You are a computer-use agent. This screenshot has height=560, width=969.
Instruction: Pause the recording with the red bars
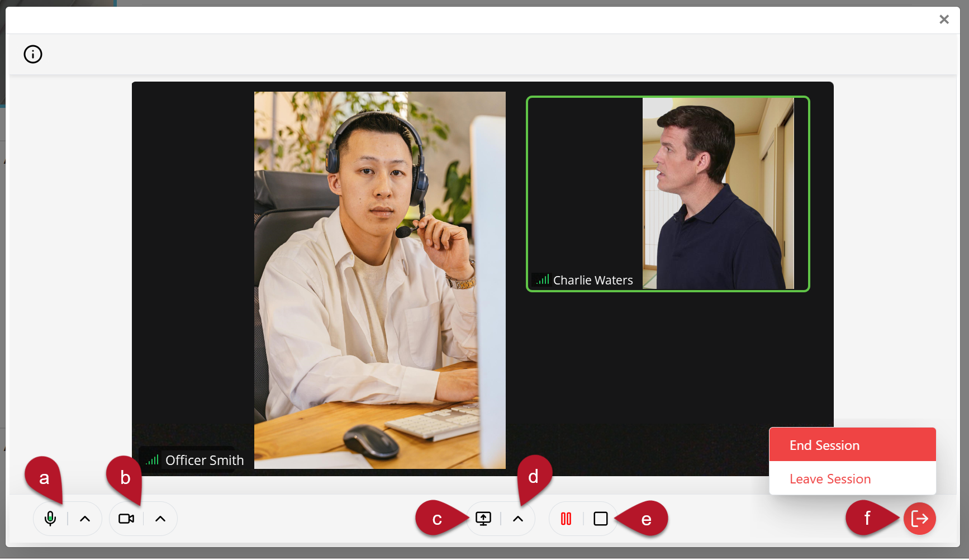coord(566,519)
